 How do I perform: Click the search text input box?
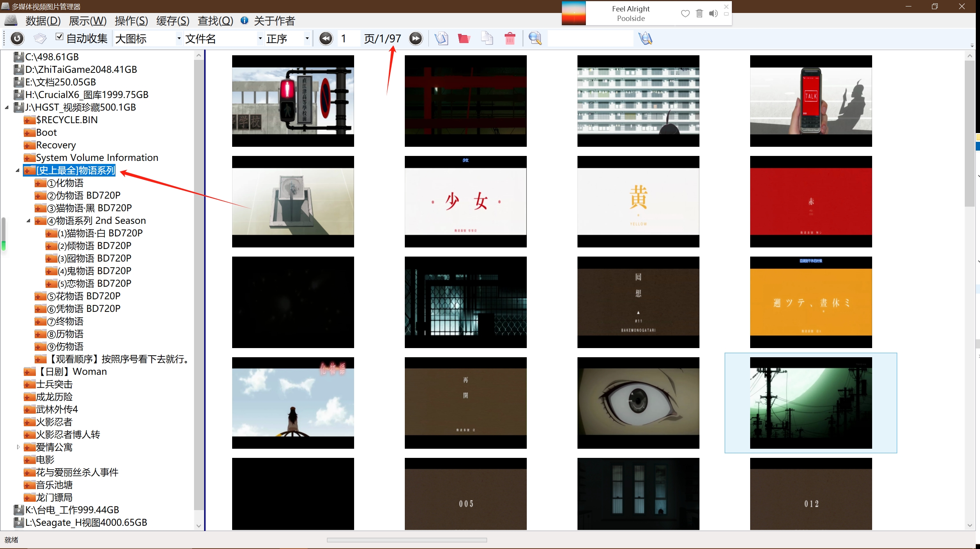pos(590,39)
